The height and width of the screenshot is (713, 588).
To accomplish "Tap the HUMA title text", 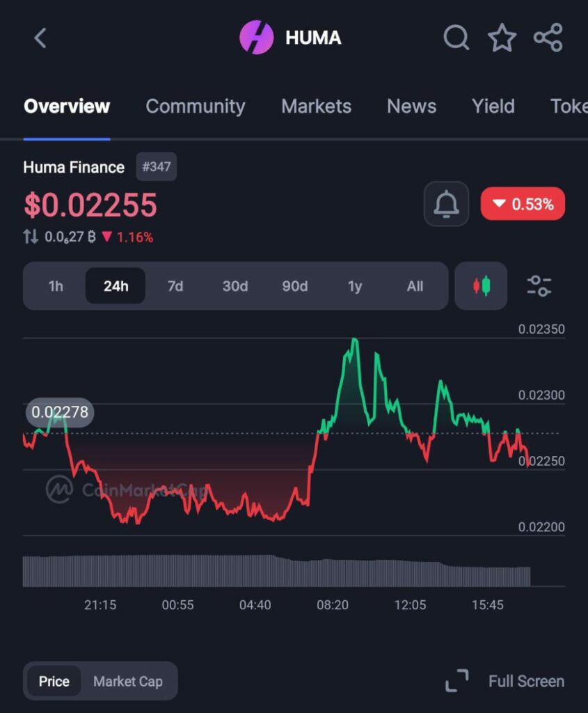I will 313,38.
